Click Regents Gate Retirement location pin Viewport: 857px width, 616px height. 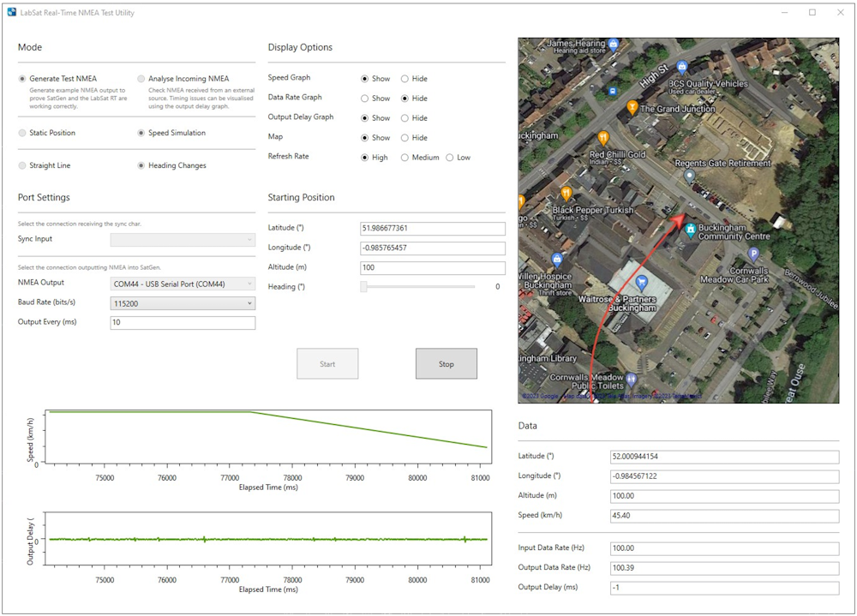pos(689,176)
